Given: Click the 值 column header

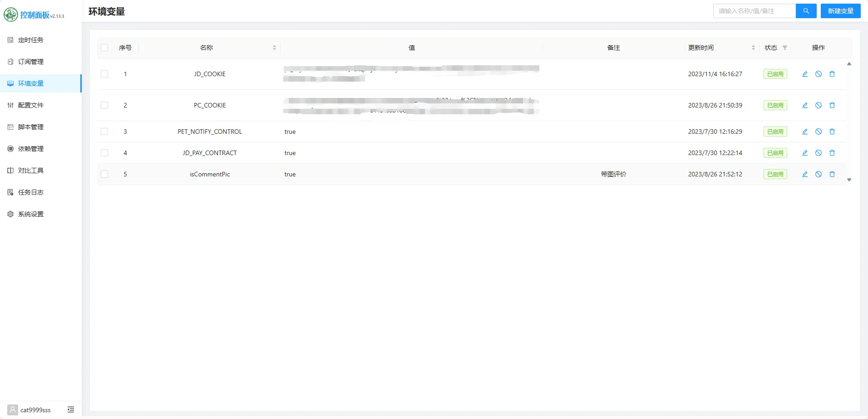Looking at the screenshot, I should pyautogui.click(x=412, y=48).
